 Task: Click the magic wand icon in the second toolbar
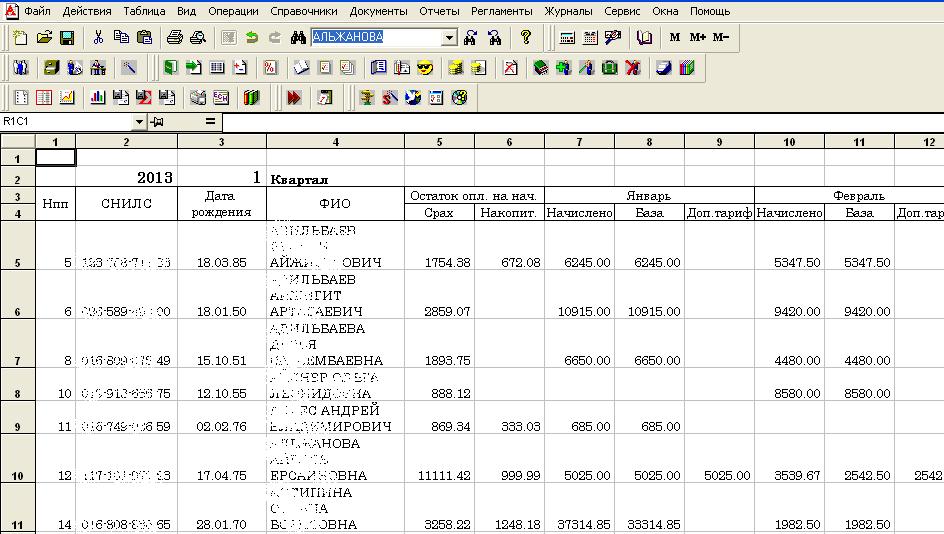[x=128, y=67]
